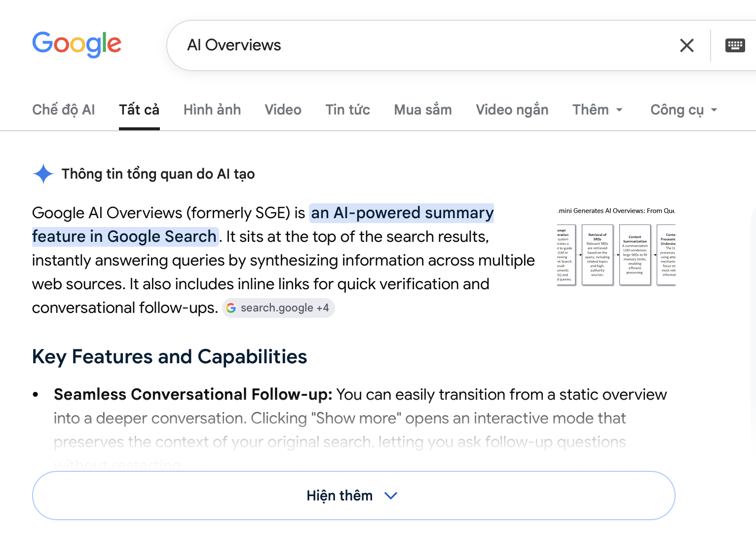Screen dimensions: 756x534
Task: Select the Hình ảnh tab
Action: coord(212,110)
